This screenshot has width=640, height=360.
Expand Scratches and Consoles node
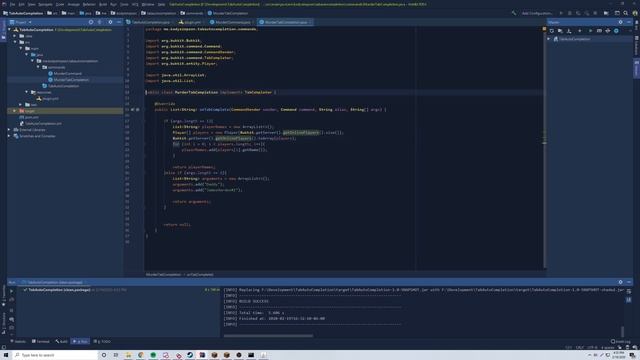pos(9,136)
